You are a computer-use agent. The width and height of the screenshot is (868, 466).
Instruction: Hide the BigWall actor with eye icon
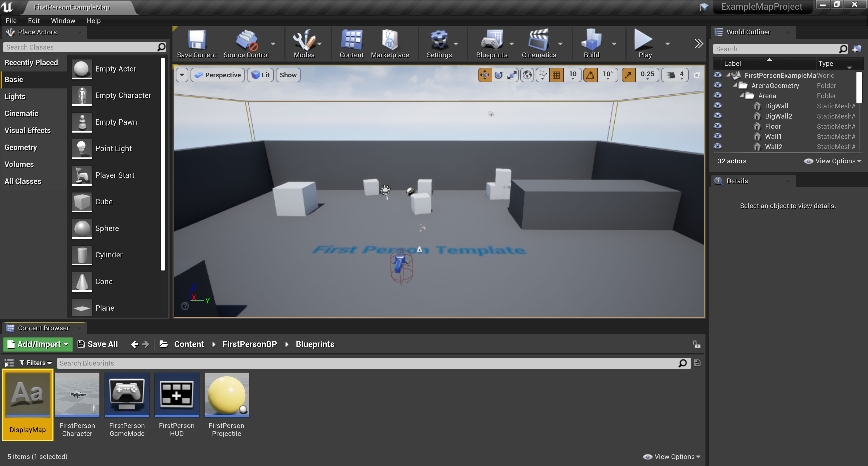[718, 106]
